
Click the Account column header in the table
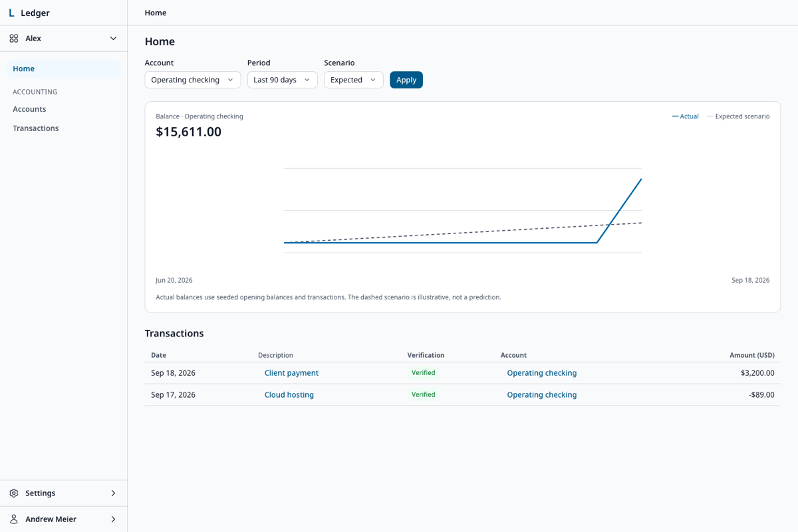(x=513, y=356)
